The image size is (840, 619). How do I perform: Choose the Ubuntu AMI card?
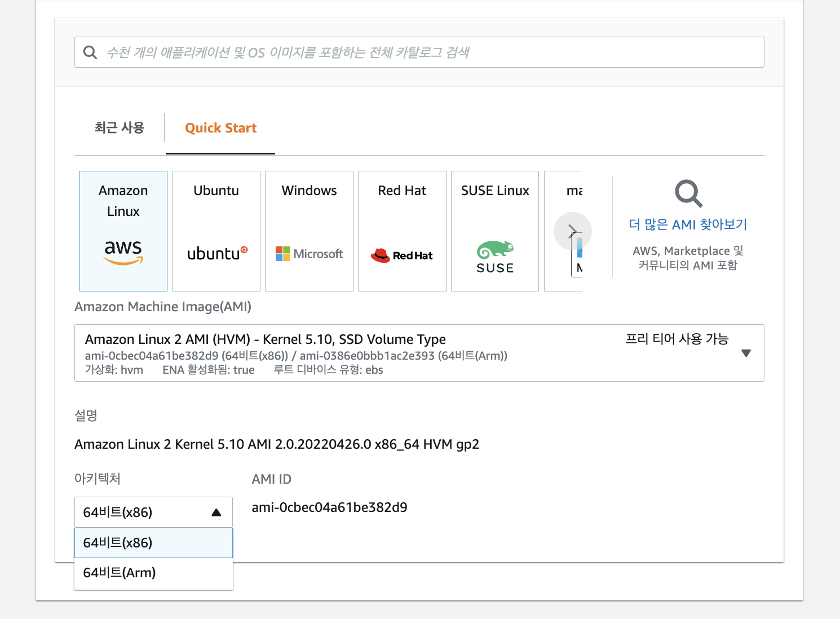(216, 231)
